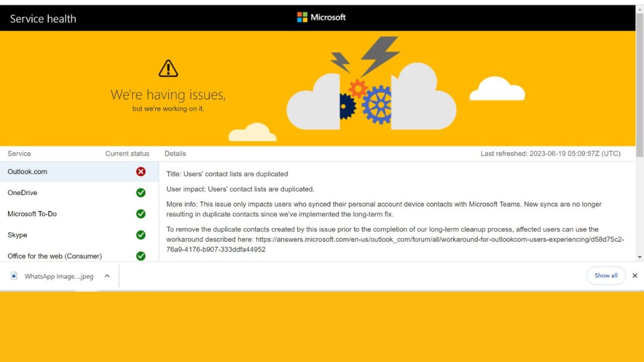Viewport: 644px width, 362px height.
Task: Select Skype in the service list
Action: click(x=79, y=235)
